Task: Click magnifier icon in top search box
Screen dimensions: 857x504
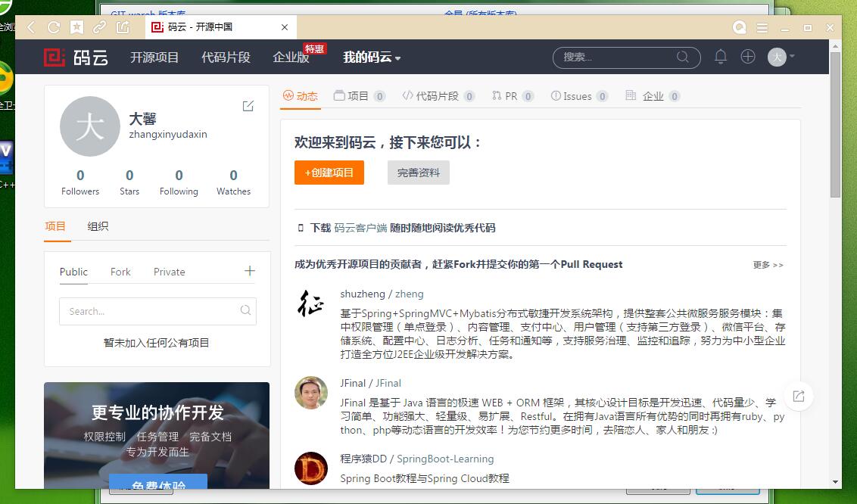Action: tap(683, 57)
